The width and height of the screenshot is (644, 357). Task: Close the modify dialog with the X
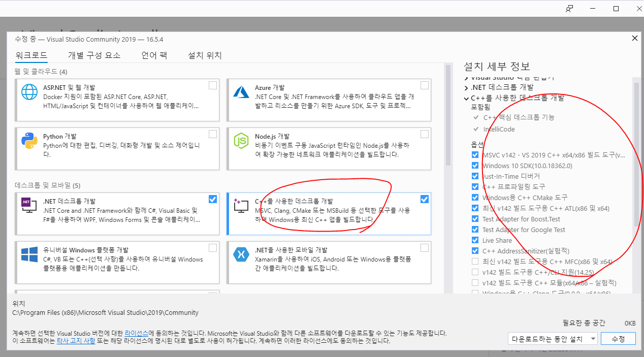tap(634, 38)
